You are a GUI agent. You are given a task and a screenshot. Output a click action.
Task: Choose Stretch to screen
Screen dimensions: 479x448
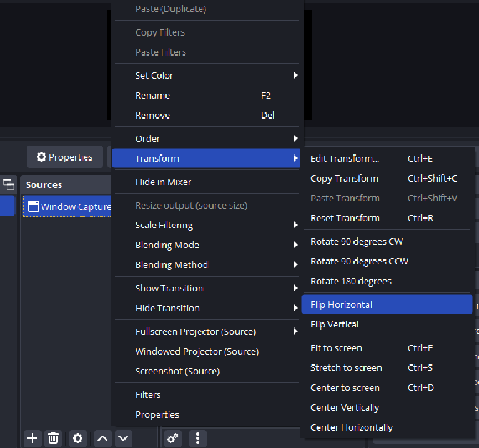387,367
